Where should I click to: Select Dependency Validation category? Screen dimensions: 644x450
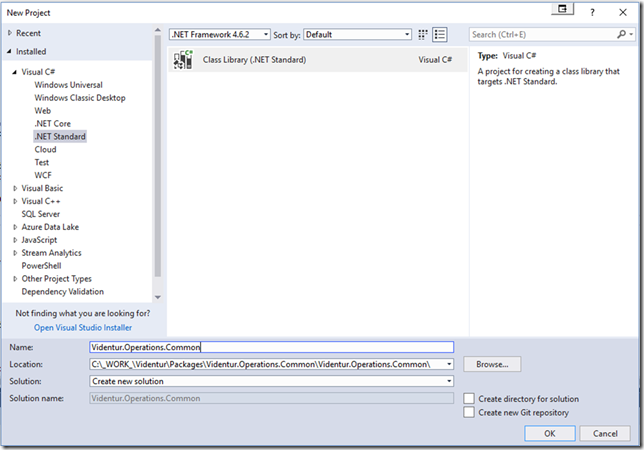(x=63, y=292)
